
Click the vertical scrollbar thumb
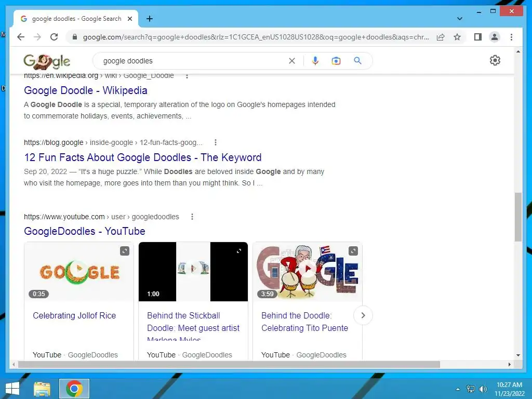518,217
